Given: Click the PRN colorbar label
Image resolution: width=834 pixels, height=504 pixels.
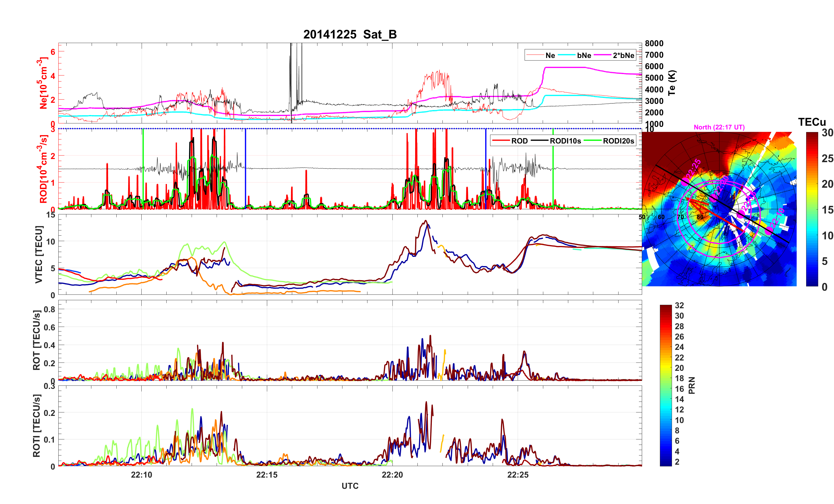Looking at the screenshot, I should (x=692, y=385).
